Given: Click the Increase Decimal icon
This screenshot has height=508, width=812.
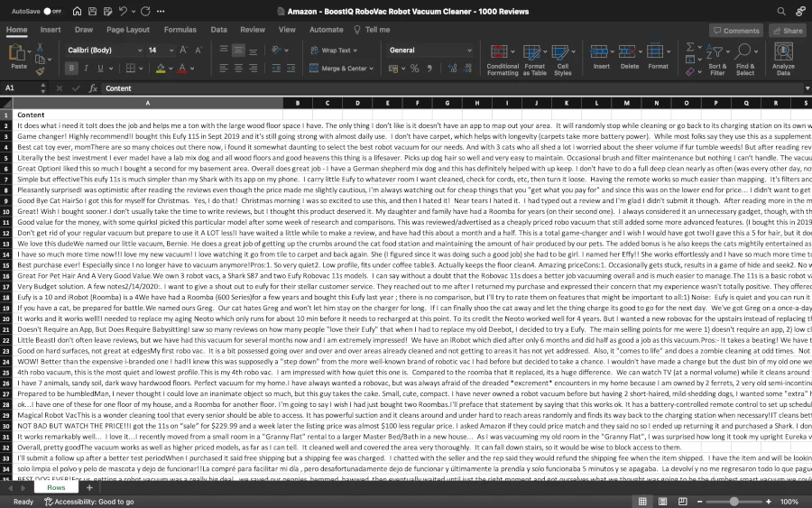Looking at the screenshot, I should 453,69.
